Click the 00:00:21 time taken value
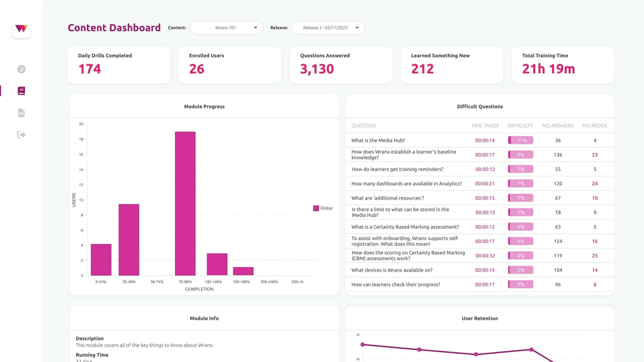Screen dimensions: 644x362 [x=485, y=184]
